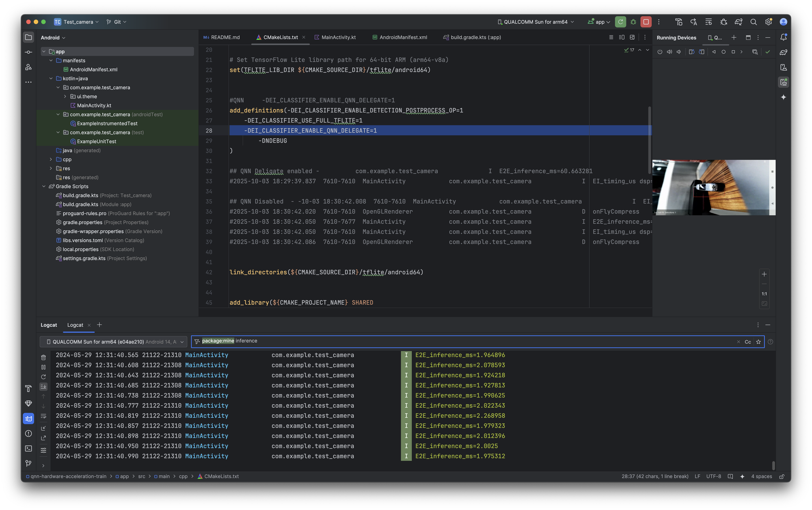Open the QUALCOMM device selector dropdown

[x=536, y=22]
